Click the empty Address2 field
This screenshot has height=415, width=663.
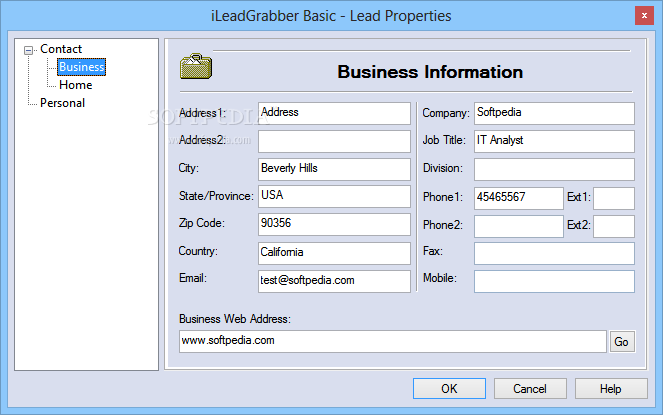tap(334, 141)
